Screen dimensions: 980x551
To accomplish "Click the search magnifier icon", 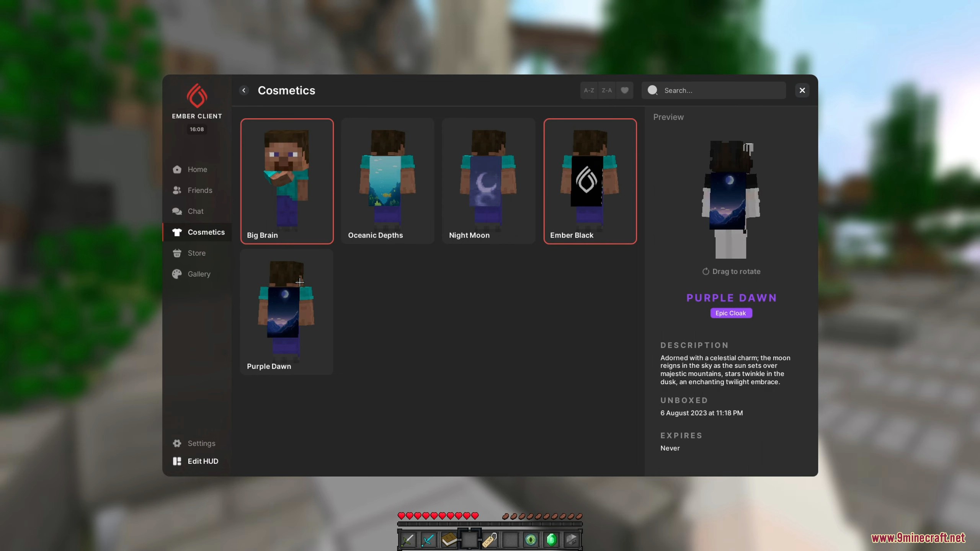I will [x=652, y=90].
